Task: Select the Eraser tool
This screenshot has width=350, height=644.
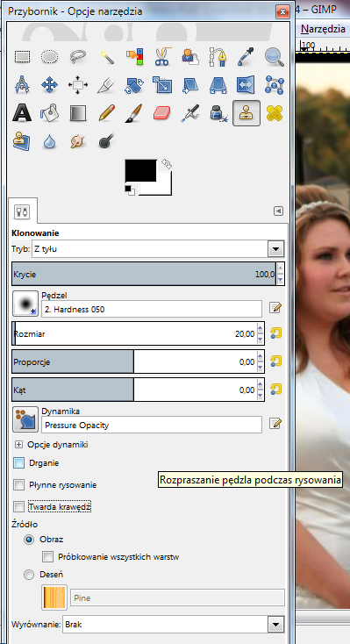Action: [x=162, y=113]
